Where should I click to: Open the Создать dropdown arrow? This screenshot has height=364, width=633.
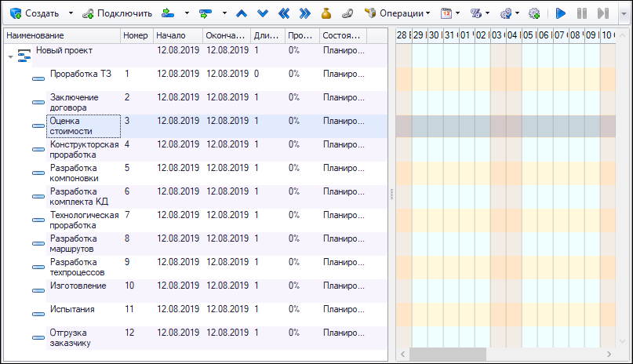pyautogui.click(x=71, y=13)
